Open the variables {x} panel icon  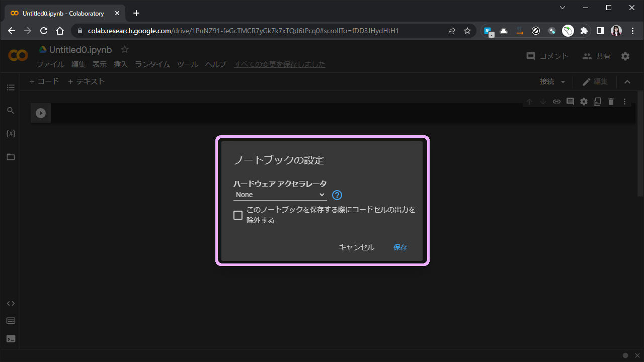(11, 134)
